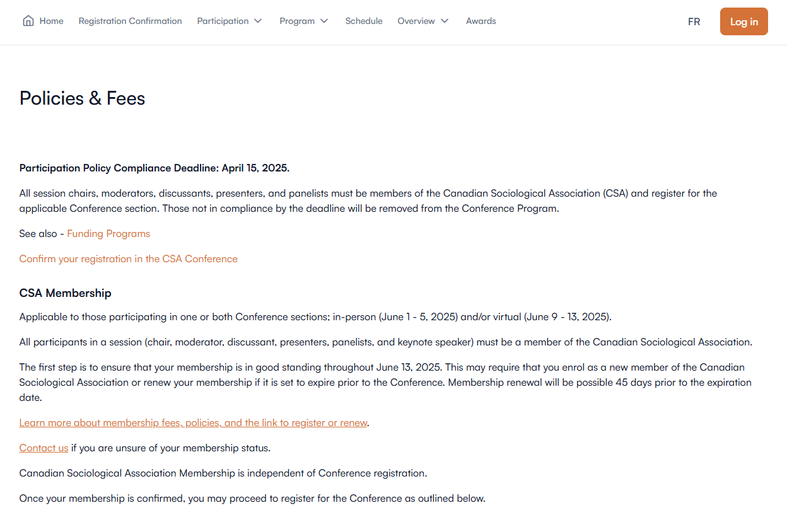Click the Home house icon
The height and width of the screenshot is (532, 787).
pos(28,21)
